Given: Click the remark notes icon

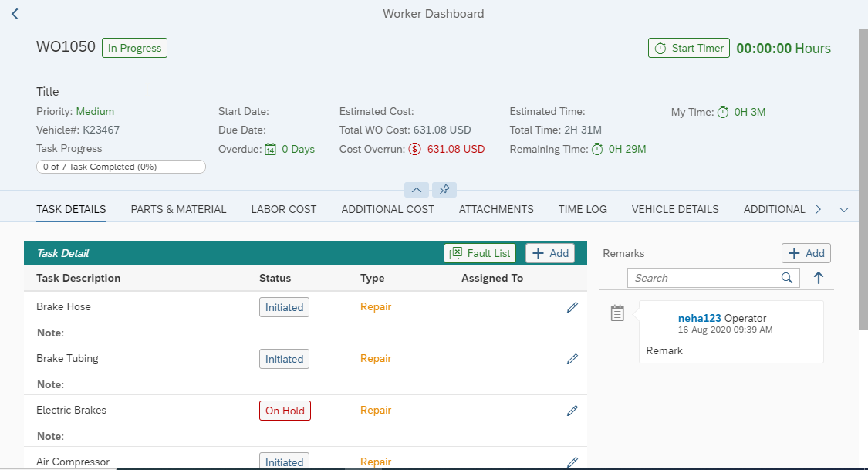Looking at the screenshot, I should pyautogui.click(x=617, y=313).
